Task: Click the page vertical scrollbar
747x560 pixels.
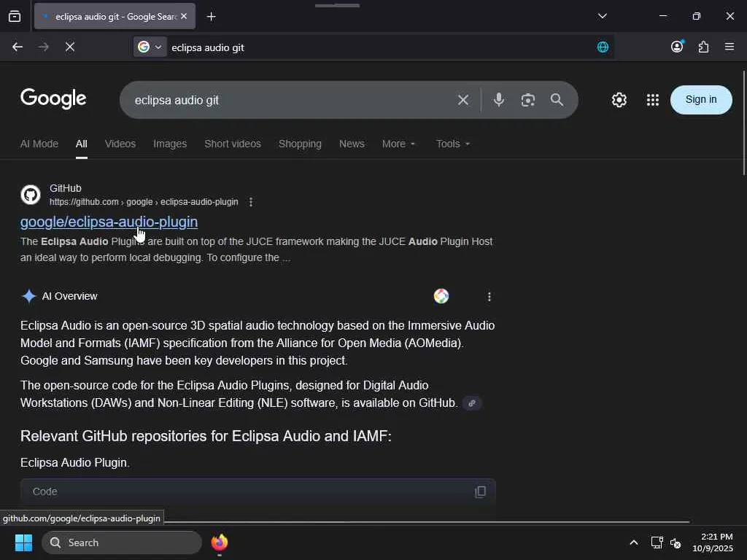Action: 743,122
